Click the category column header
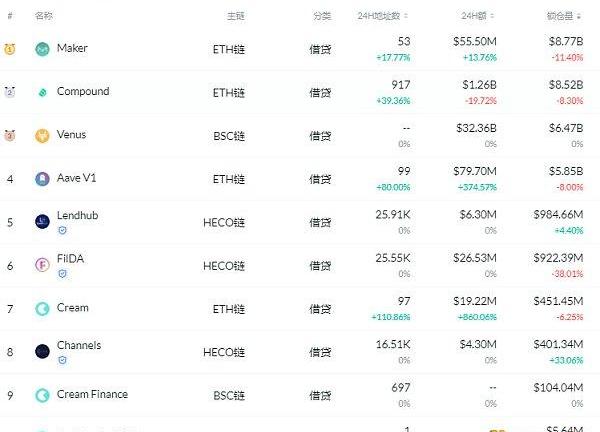This screenshot has height=432, width=600. (322, 16)
